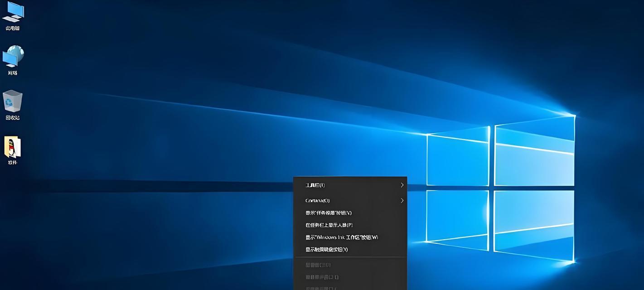
Task: Open the Toolbars (T) context menu entry
Action: (350, 185)
